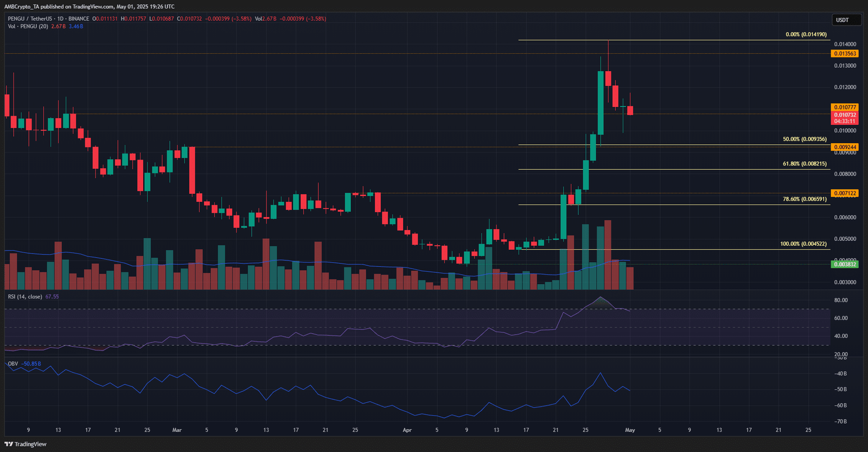868x452 pixels.
Task: Select the Vol2.67B legend value
Action: [x=266, y=18]
